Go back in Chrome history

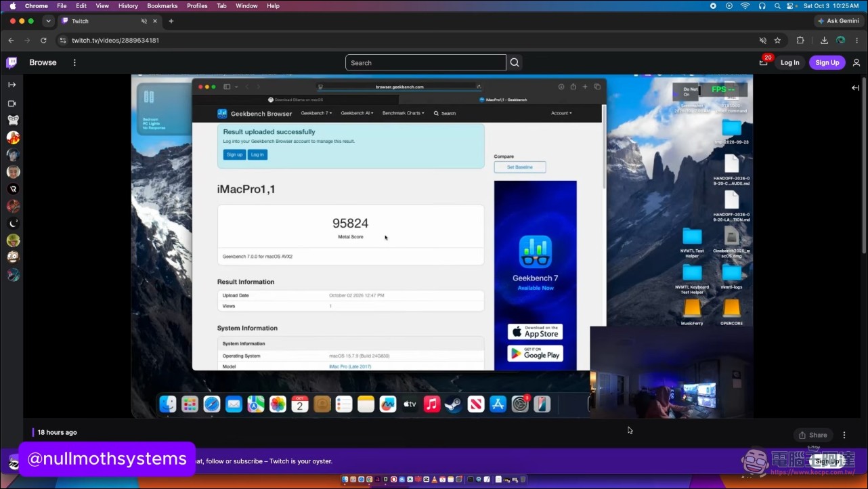[11, 41]
